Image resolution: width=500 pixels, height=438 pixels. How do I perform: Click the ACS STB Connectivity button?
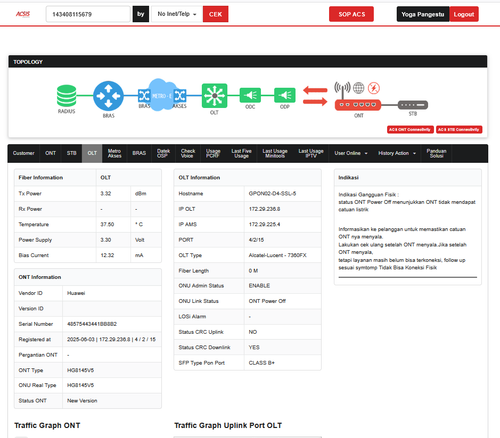tap(459, 129)
